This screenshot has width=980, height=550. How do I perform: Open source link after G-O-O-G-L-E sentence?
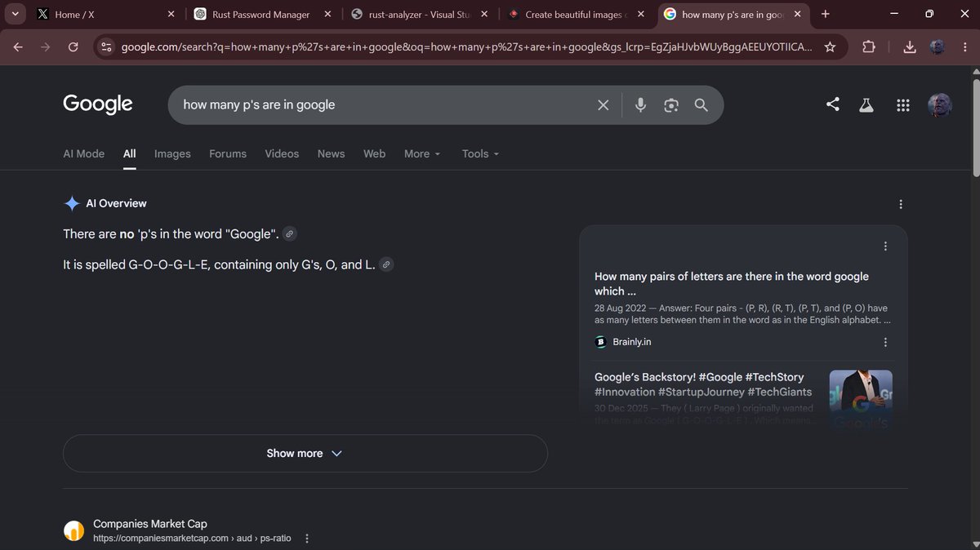coord(386,264)
